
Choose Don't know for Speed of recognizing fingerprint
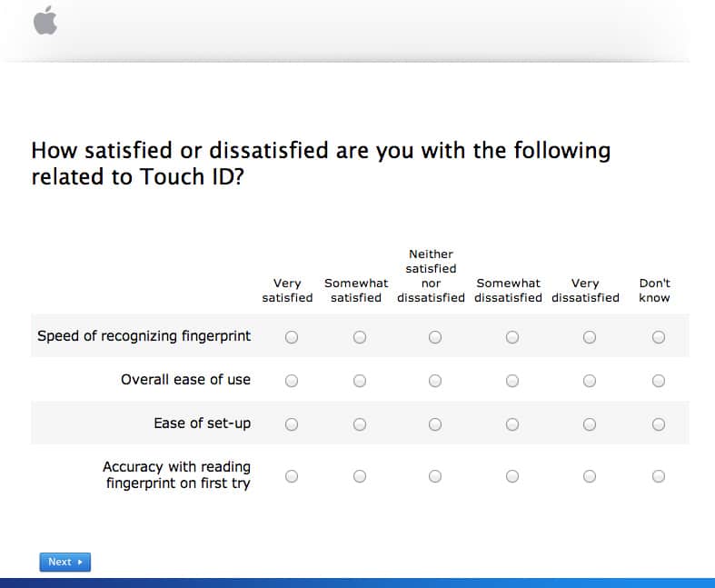point(659,337)
